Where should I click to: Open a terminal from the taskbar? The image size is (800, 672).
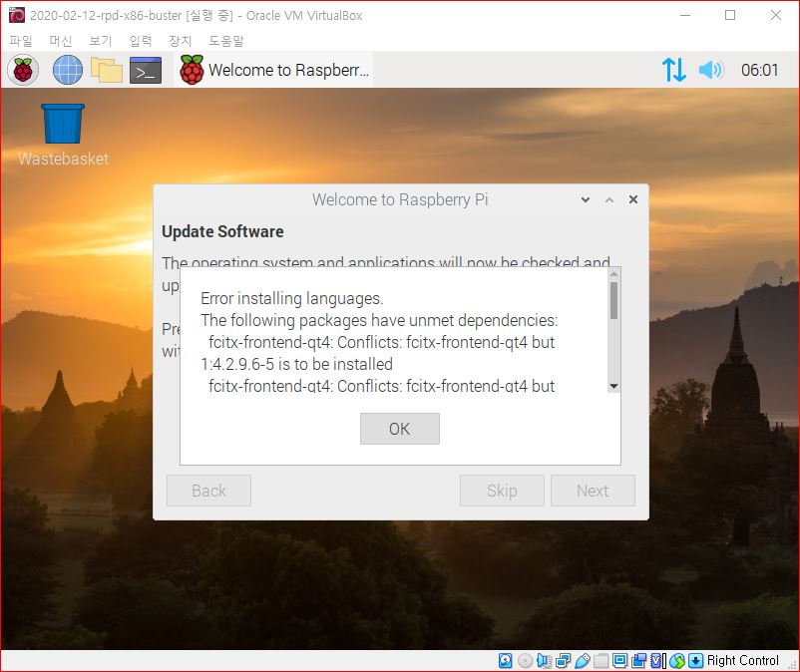pos(145,70)
